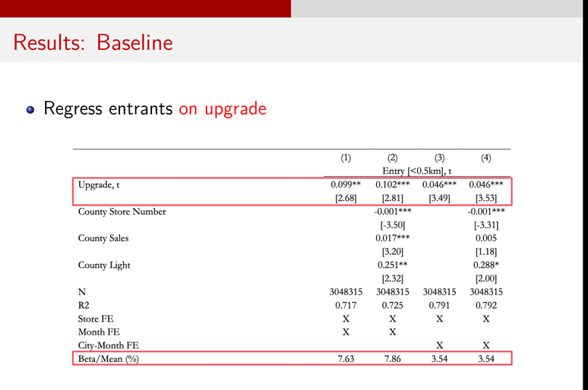Click the "Results: Baseline" slide title
The height and width of the screenshot is (390, 588).
tap(93, 42)
